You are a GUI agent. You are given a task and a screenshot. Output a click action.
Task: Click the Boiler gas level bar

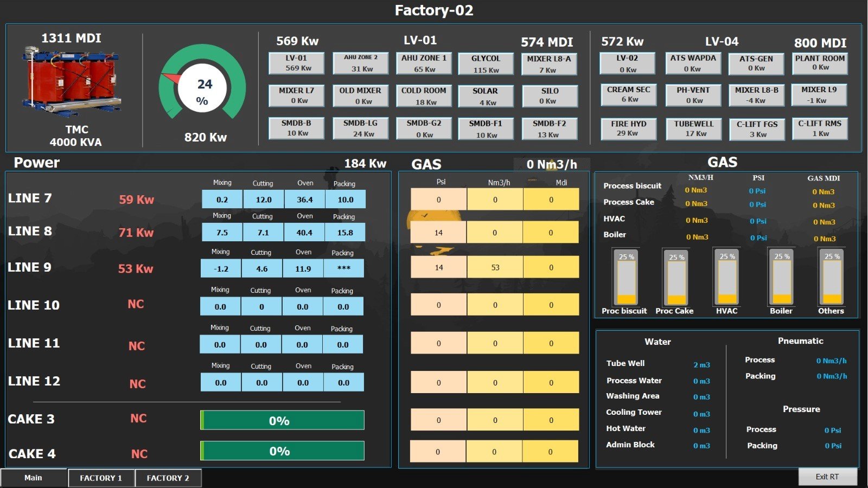[782, 277]
